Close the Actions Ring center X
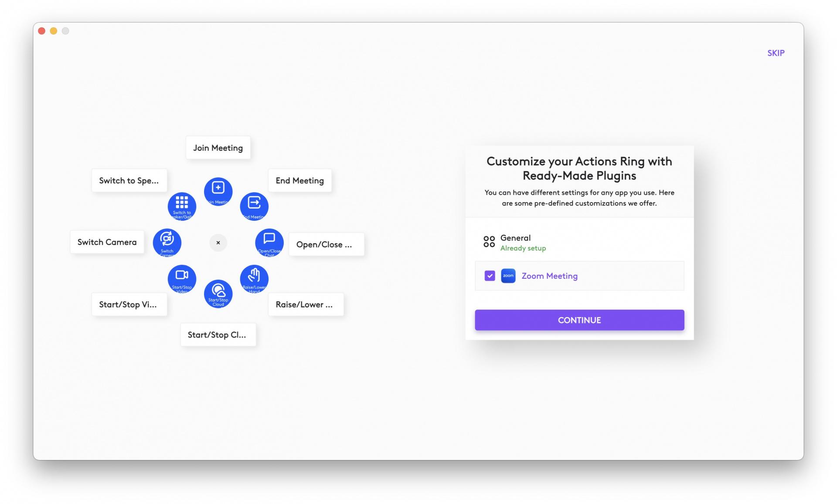This screenshot has width=837, height=504. (x=218, y=243)
